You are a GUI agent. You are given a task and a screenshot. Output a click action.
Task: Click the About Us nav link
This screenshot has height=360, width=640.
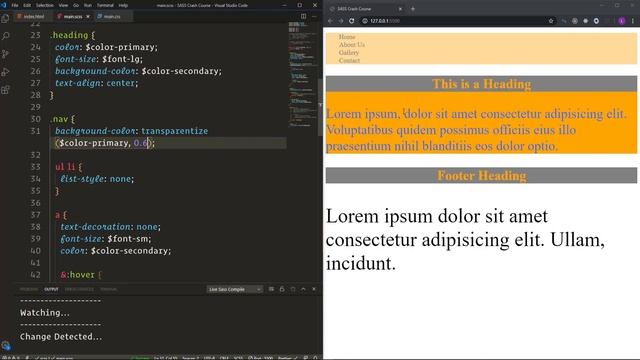click(x=352, y=44)
